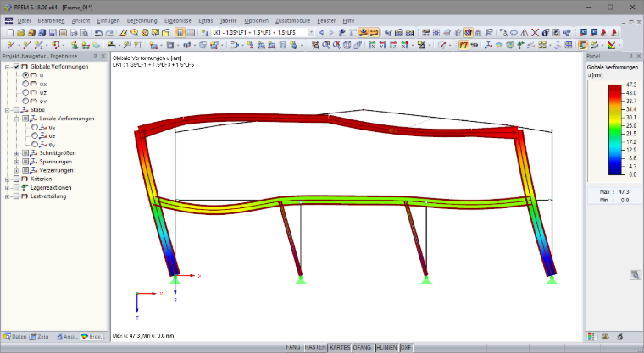This screenshot has width=644, height=353.
Task: Redo the action with the forward arrow
Action: tap(109, 32)
